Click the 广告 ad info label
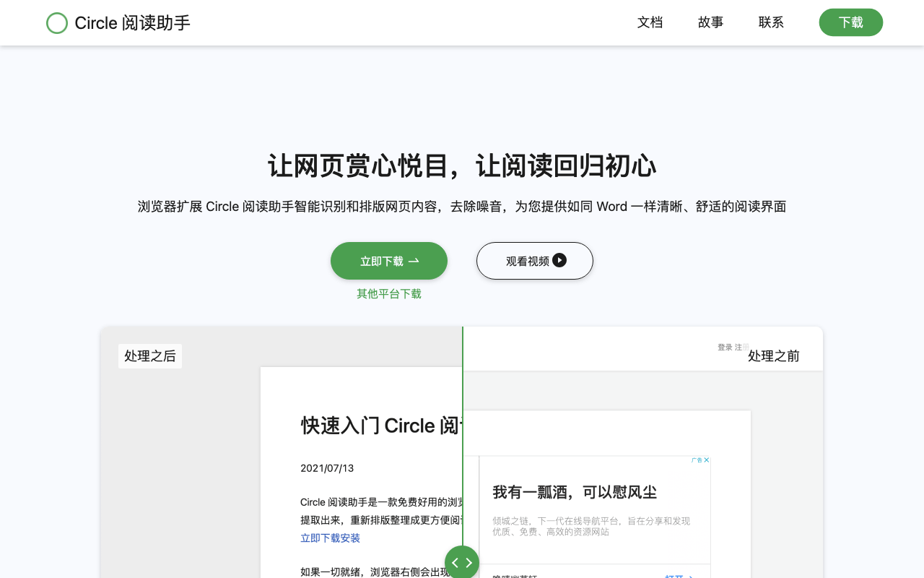The width and height of the screenshot is (924, 578). click(697, 460)
